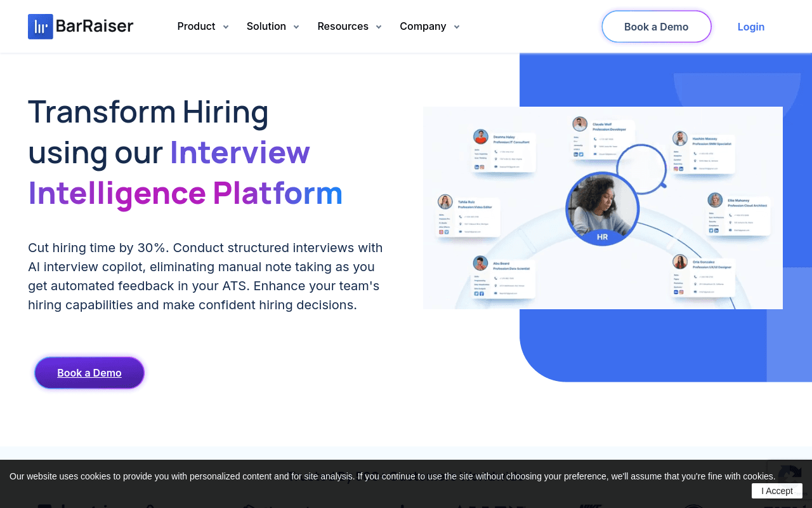Accept cookies with I Accept button
812x508 pixels.
click(777, 491)
